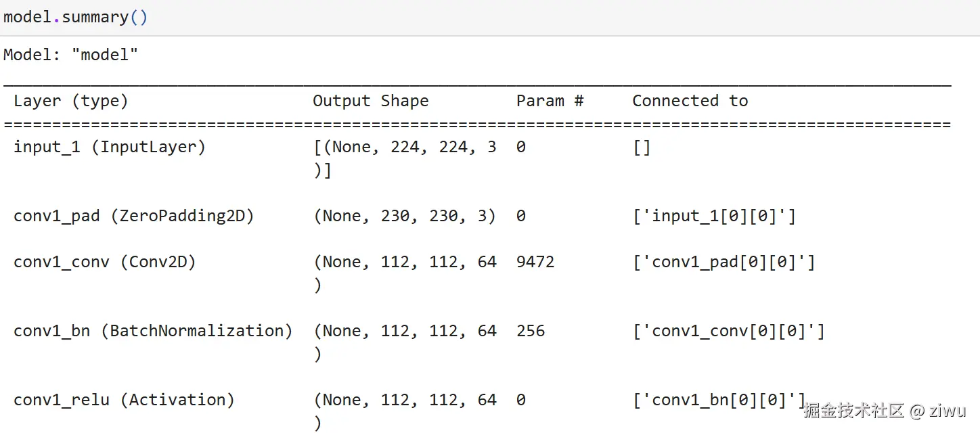Click the ['input_1[0][0]'] connection text

714,216
